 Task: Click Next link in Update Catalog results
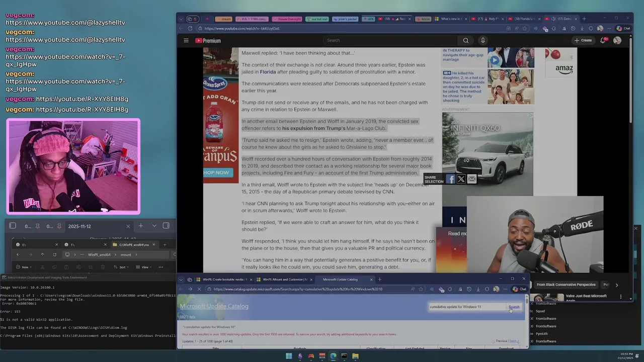pos(512,341)
